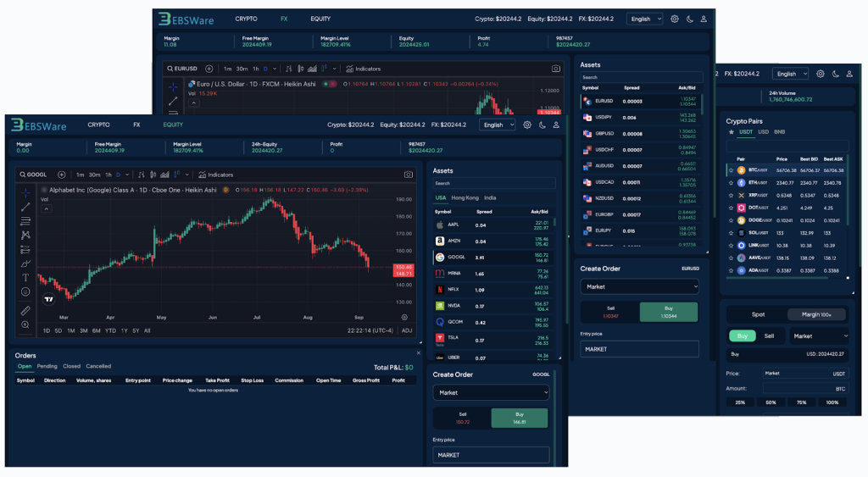Image resolution: width=868 pixels, height=477 pixels.
Task: Click the measure ruler tool in the GOOGL chart
Action: pyautogui.click(x=25, y=310)
